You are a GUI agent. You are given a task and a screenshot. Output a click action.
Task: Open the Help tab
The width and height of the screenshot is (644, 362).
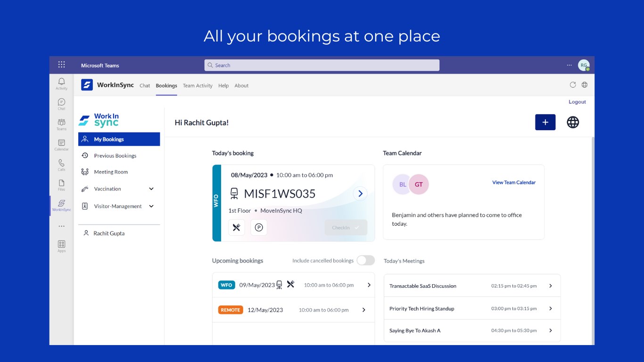(x=223, y=86)
